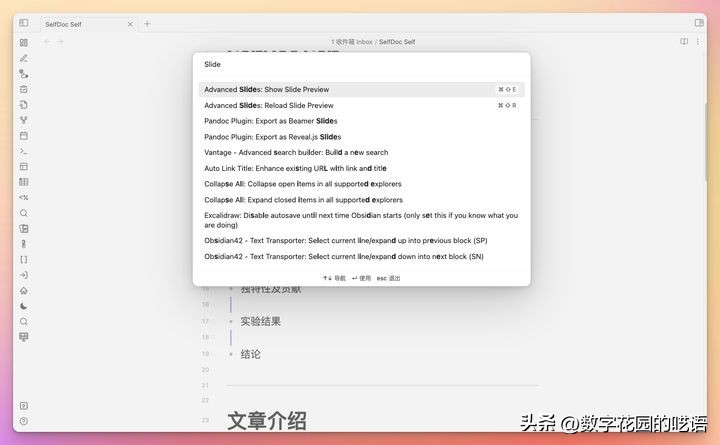
Task: Run Excalidraw Disable autosave command
Action: click(x=361, y=220)
